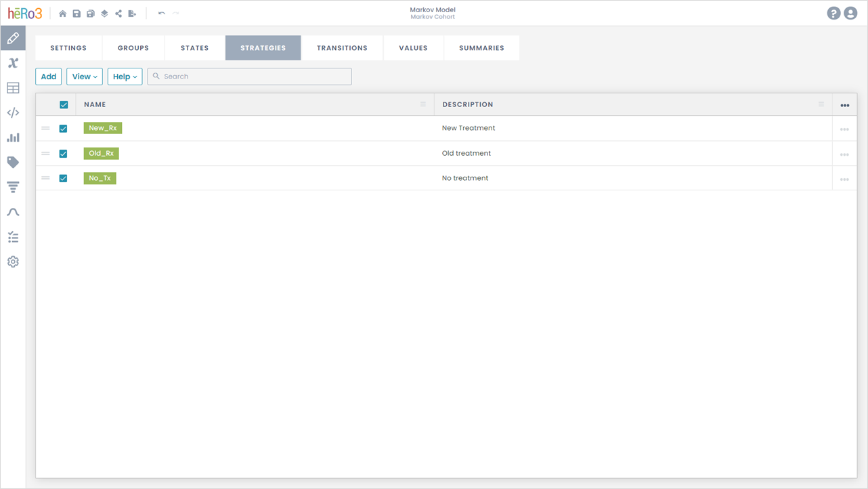Open the stacked layers icon in top toolbar
The width and height of the screenshot is (868, 489).
[104, 14]
